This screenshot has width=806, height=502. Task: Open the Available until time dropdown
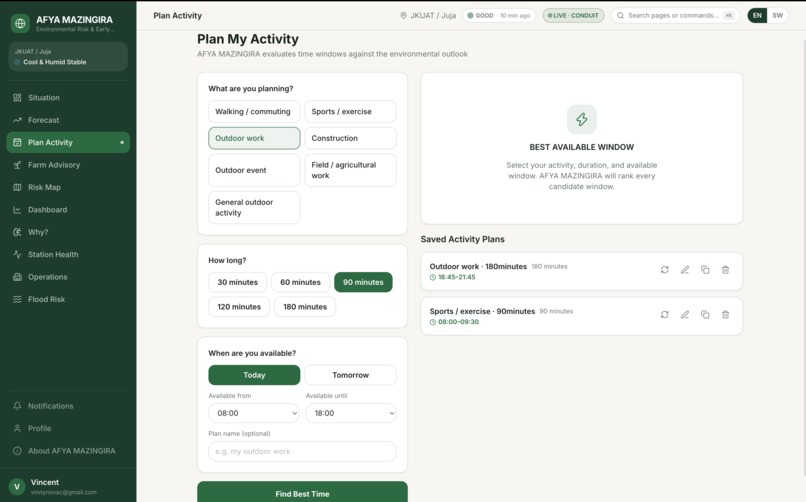pyautogui.click(x=351, y=413)
